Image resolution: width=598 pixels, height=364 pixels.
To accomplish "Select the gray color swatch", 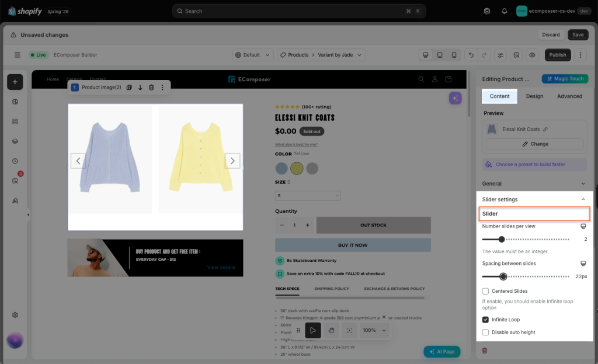I will (312, 169).
